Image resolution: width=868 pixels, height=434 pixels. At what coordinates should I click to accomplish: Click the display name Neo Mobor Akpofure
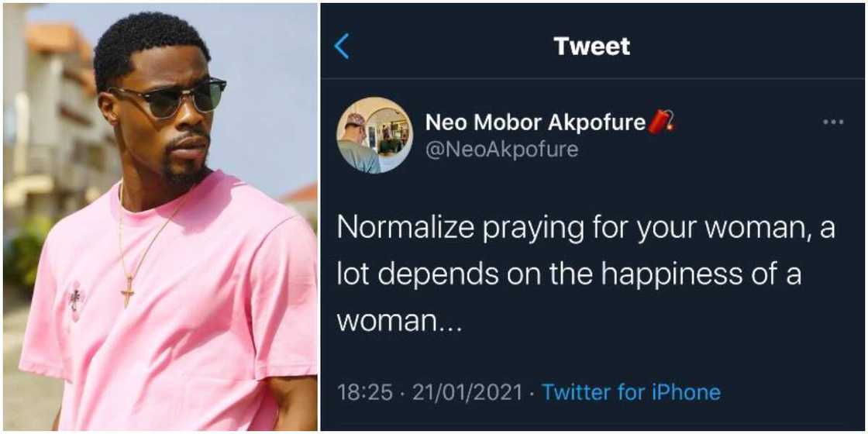pyautogui.click(x=536, y=122)
